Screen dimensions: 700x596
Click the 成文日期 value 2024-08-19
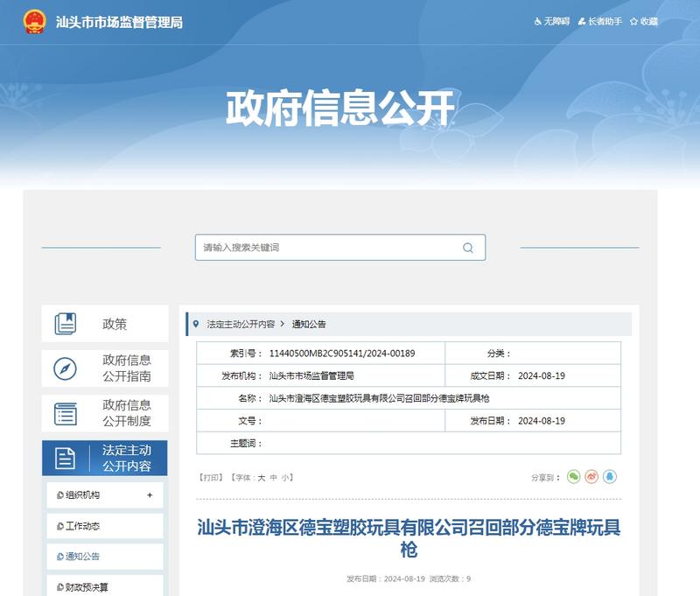tap(542, 376)
